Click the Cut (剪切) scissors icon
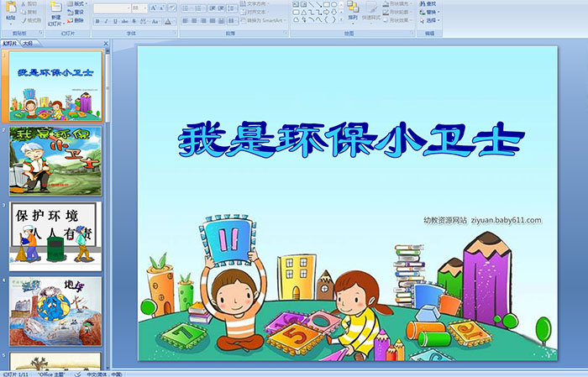This screenshot has width=588, height=377. (x=24, y=3)
